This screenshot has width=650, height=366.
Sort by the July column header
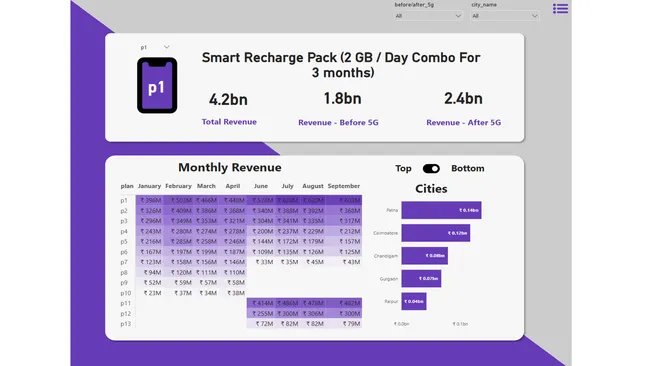click(x=287, y=186)
